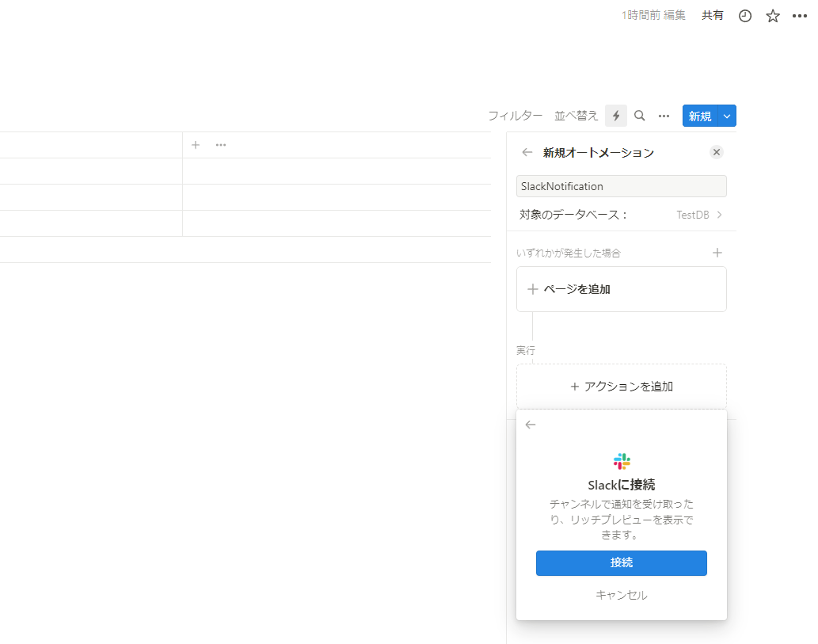Return with the back arrow in Slack dialog
Screen dimensions: 818x644
click(x=530, y=425)
